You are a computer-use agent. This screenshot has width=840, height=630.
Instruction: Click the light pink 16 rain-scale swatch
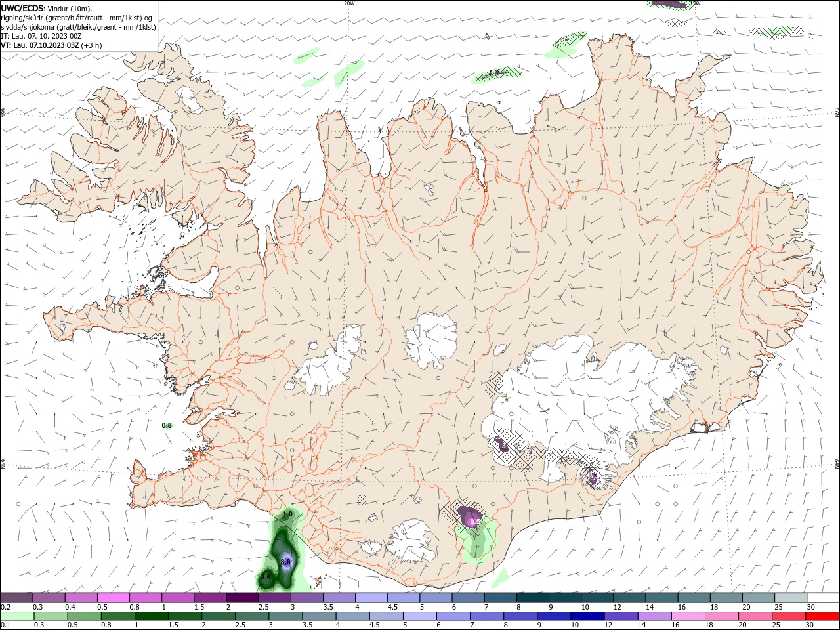coord(688,616)
